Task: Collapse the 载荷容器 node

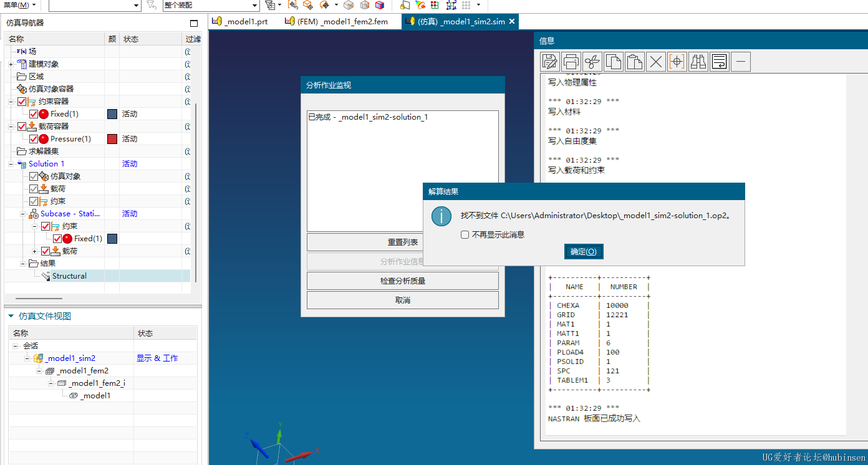Action: click(x=11, y=127)
